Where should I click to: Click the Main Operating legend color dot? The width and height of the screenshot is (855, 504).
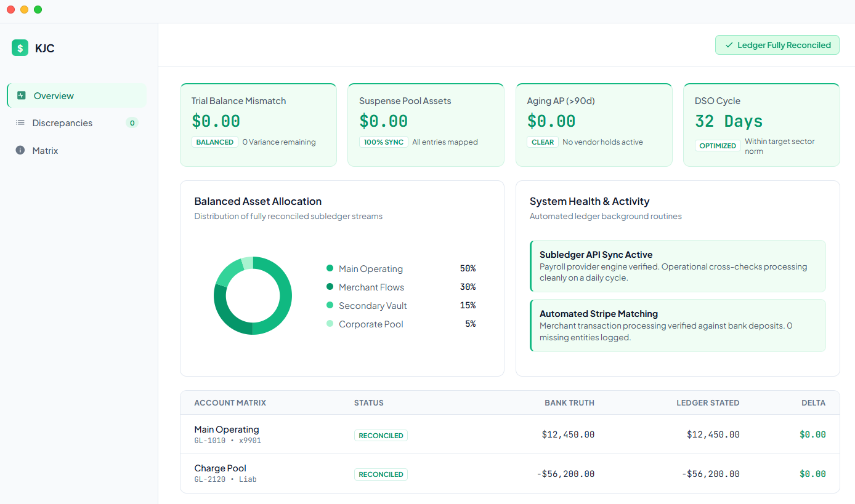330,268
